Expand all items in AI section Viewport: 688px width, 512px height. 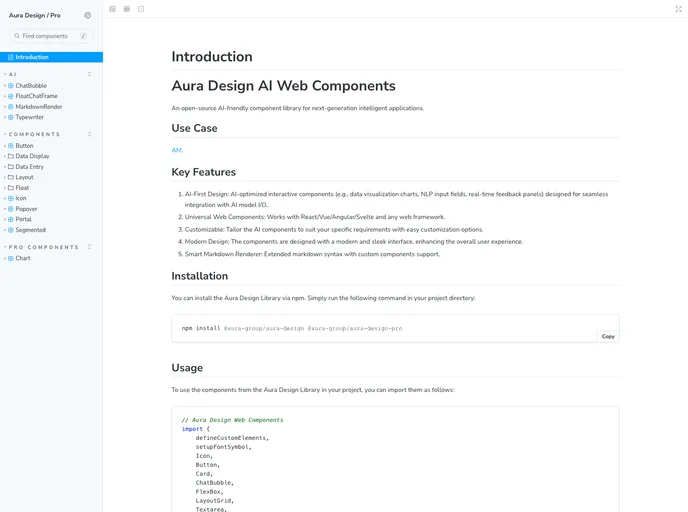90,74
